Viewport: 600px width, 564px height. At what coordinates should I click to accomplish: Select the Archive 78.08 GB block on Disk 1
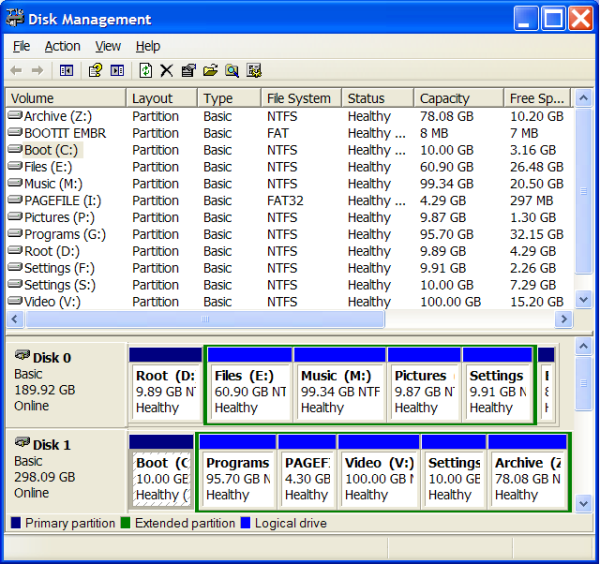[x=528, y=472]
